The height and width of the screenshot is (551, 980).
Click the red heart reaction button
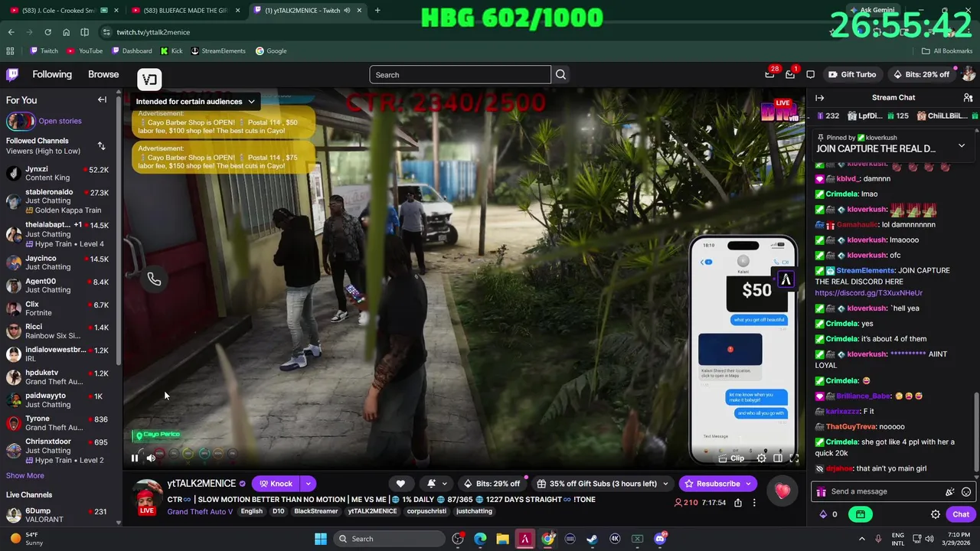(782, 491)
